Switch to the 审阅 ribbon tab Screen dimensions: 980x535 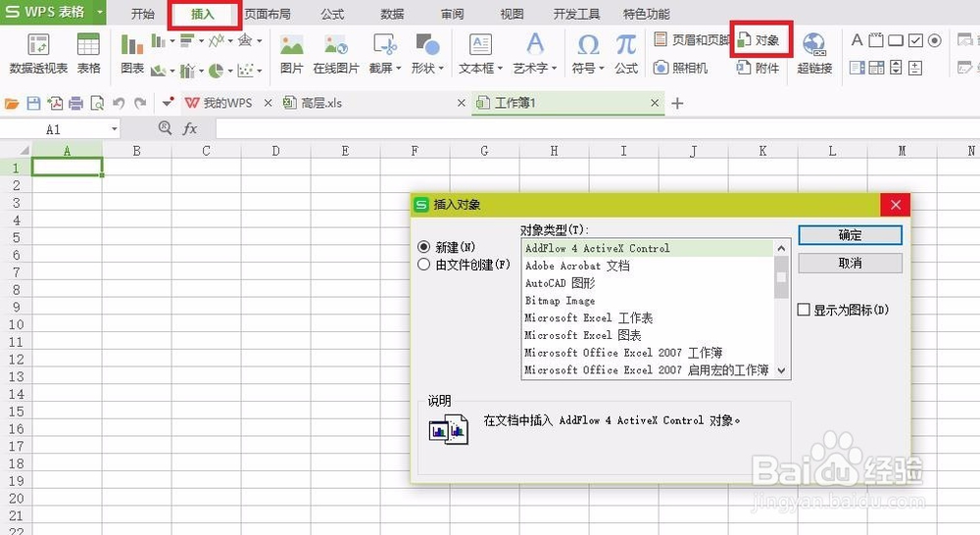click(452, 14)
